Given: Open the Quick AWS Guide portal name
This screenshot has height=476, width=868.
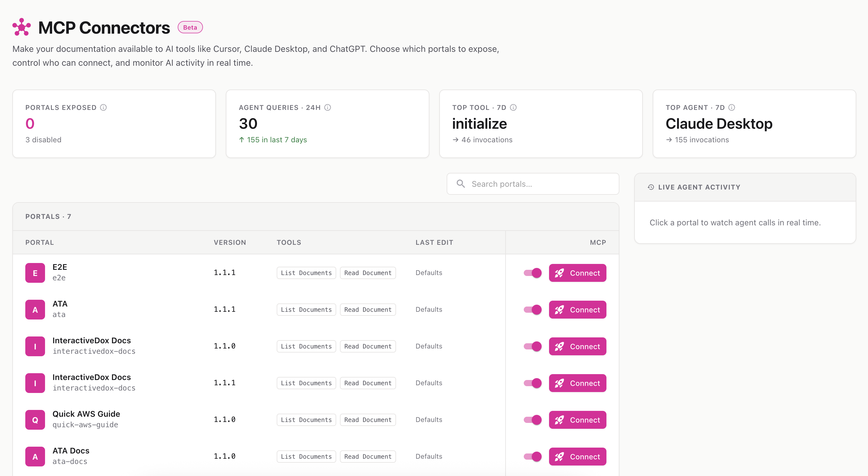Looking at the screenshot, I should 86,414.
